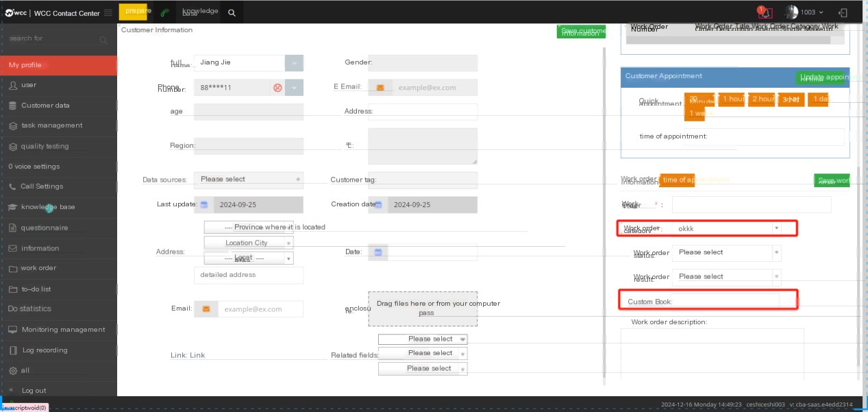Screen dimensions: 868x412
Task: Click the questionnaire document icon
Action: [x=13, y=228]
